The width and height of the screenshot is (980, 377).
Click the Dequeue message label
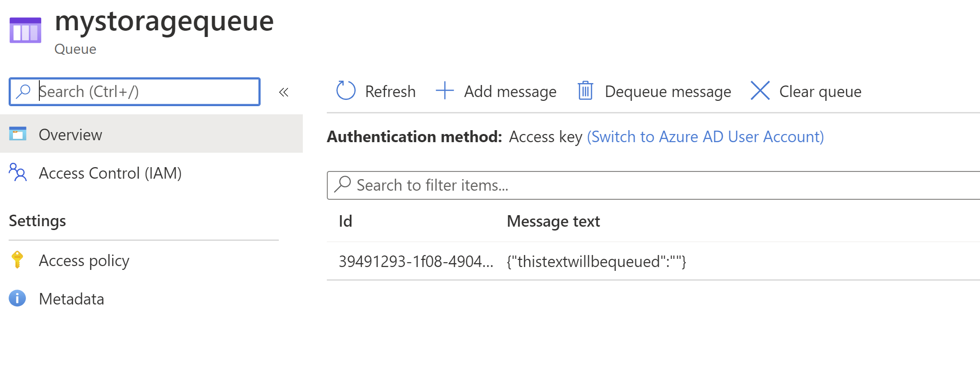click(x=668, y=91)
